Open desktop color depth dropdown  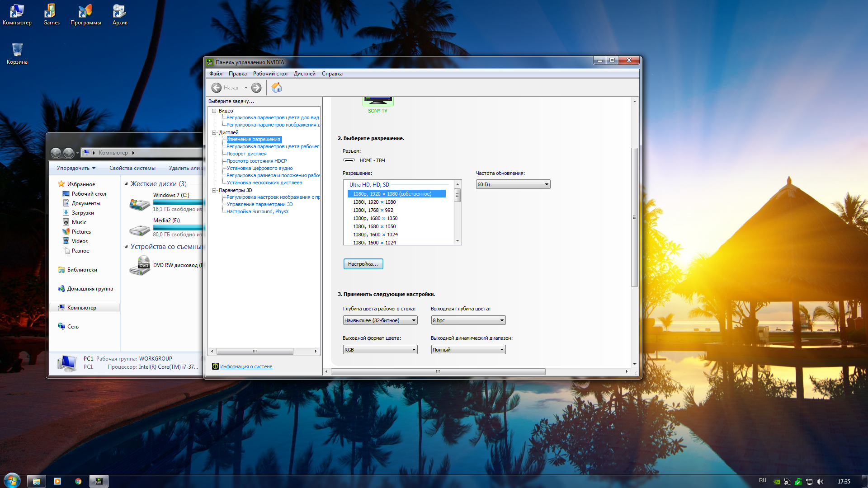[380, 320]
